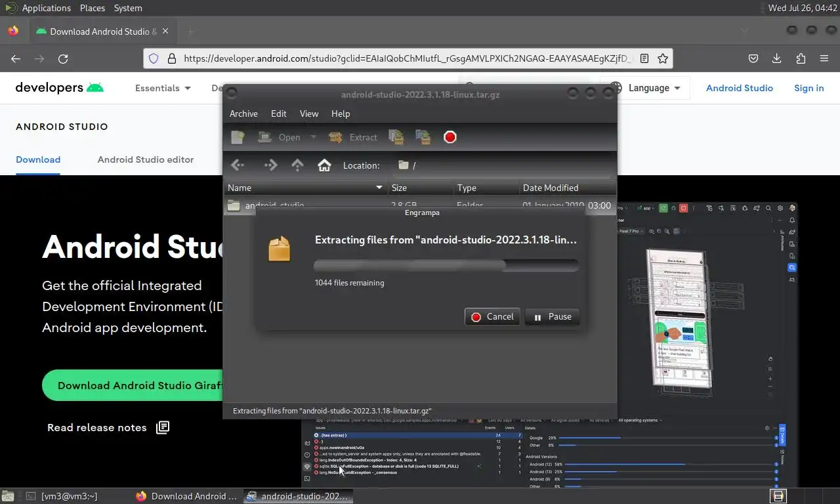Click the Android developers logo
Screen dimensions: 840x504
pyautogui.click(x=59, y=88)
